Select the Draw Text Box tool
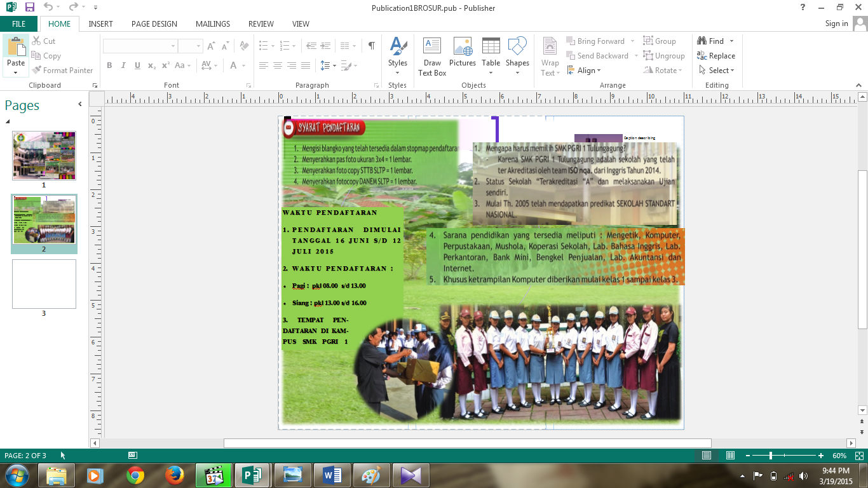The width and height of the screenshot is (868, 488). pos(432,56)
